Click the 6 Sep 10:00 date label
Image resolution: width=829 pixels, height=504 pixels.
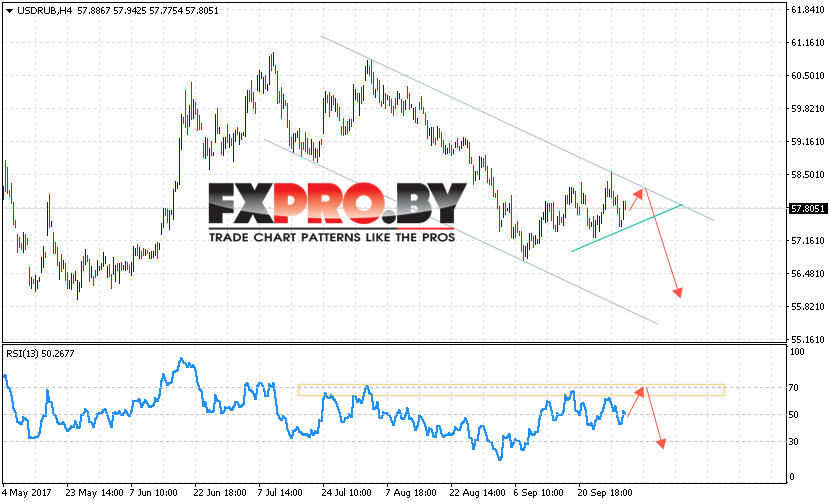(538, 493)
